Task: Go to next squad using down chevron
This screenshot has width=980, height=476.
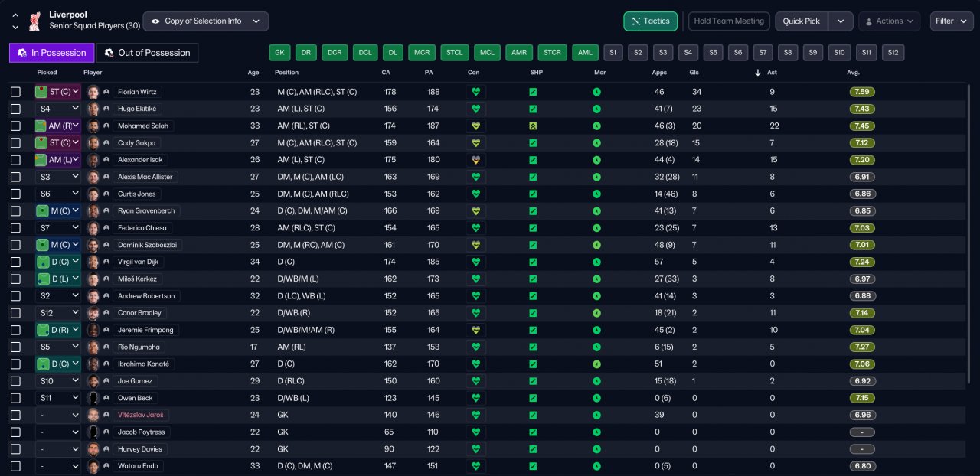Action: pyautogui.click(x=15, y=27)
